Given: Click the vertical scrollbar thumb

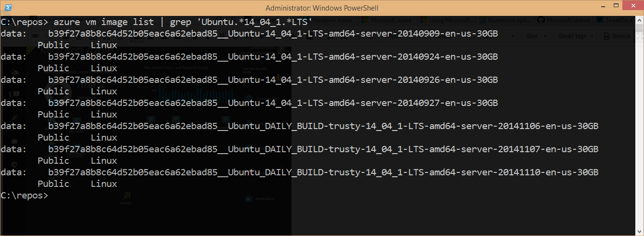Looking at the screenshot, I should (x=639, y=28).
